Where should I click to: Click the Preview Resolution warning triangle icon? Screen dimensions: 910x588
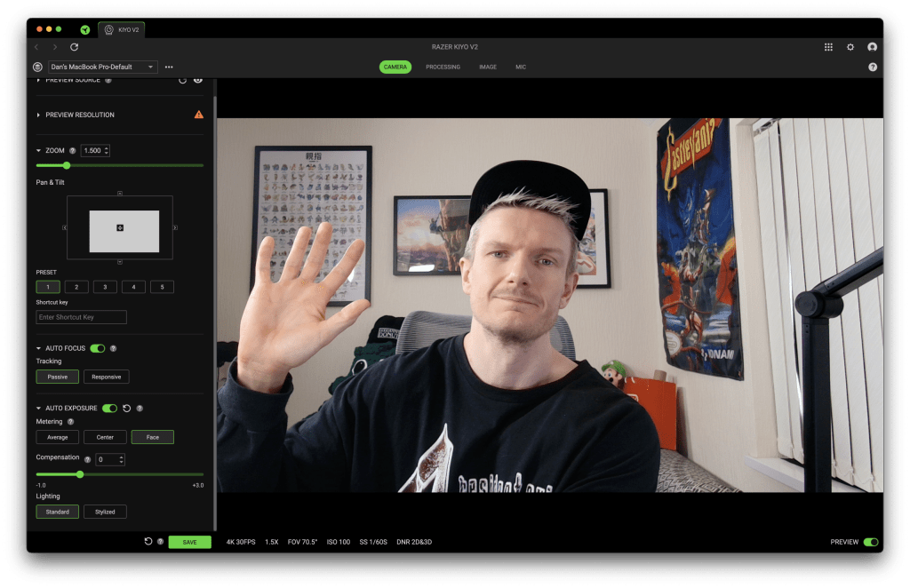click(x=198, y=115)
